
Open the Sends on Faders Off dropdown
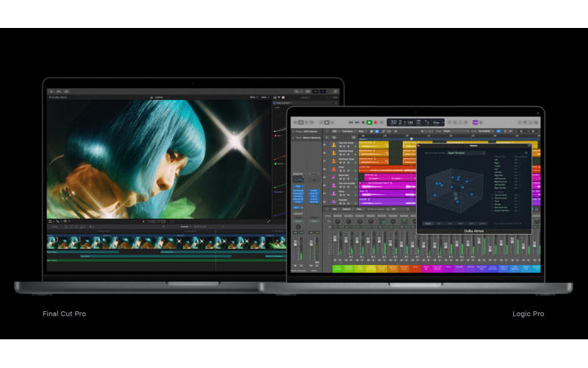coord(400,209)
